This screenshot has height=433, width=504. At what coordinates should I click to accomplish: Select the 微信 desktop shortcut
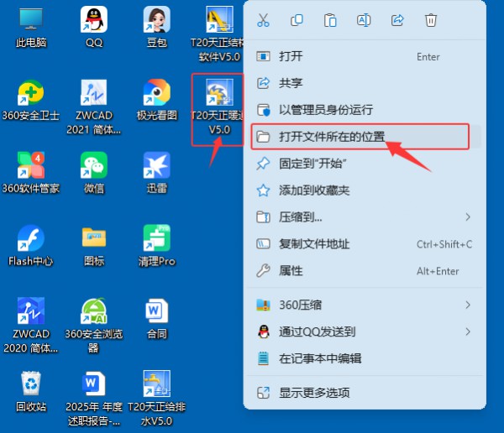tap(94, 174)
